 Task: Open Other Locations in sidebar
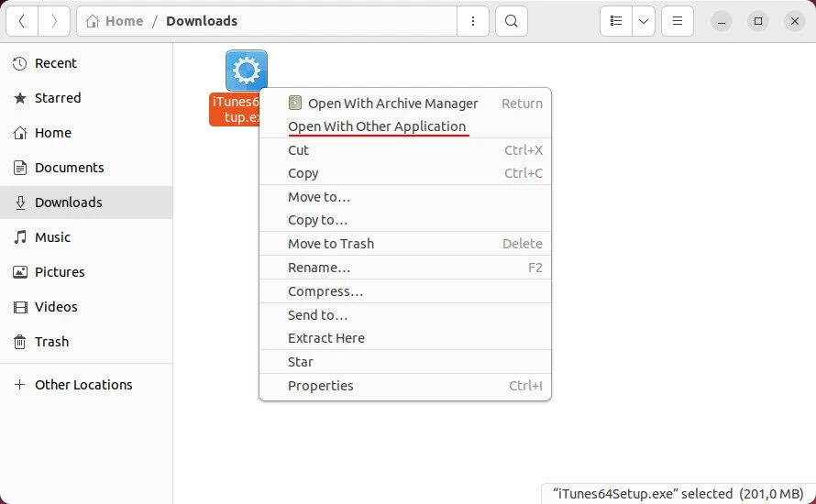(83, 385)
